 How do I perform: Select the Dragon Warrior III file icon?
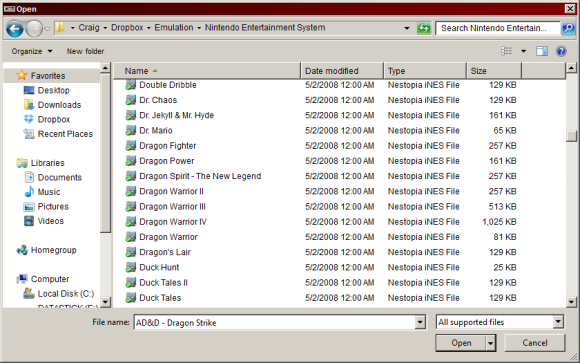pos(130,206)
